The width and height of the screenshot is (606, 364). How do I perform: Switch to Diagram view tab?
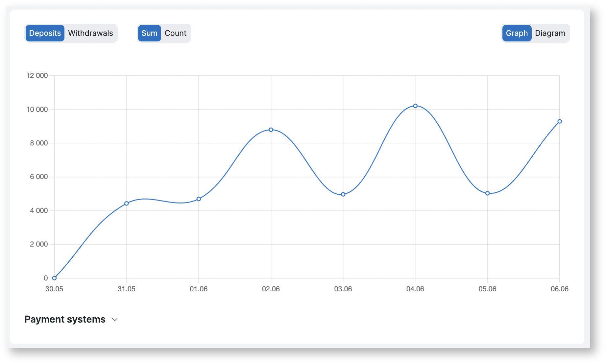pyautogui.click(x=550, y=33)
